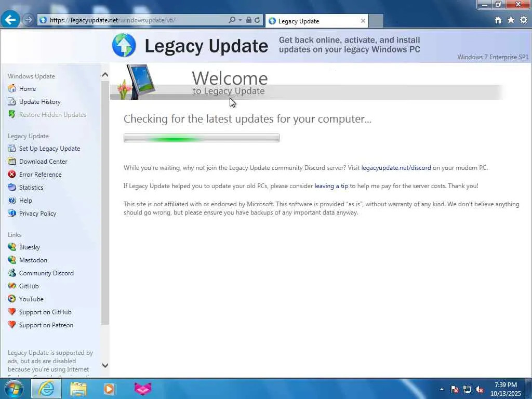532x399 pixels.
Task: Click the Update History icon
Action: (12, 101)
